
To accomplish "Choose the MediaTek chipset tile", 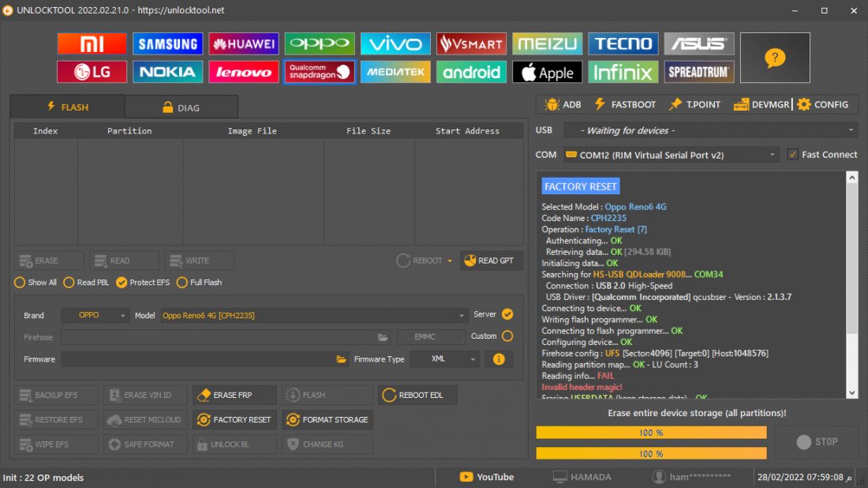I will tap(395, 72).
